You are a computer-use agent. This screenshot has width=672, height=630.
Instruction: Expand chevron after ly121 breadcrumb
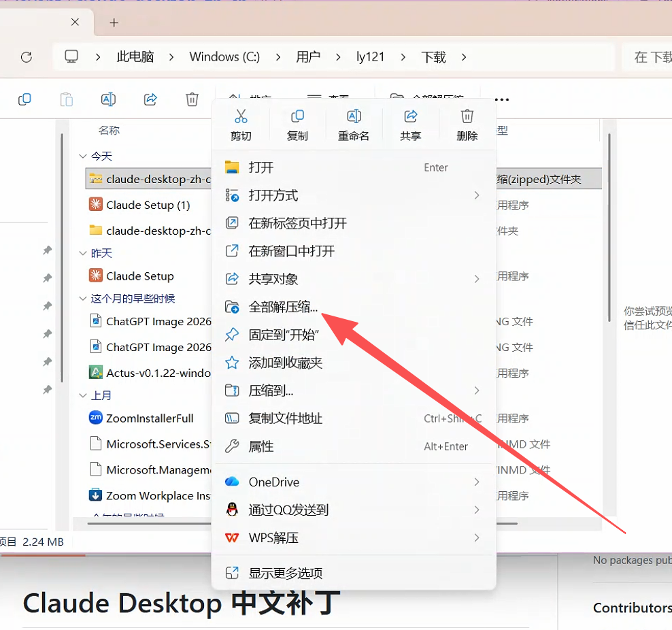[403, 57]
